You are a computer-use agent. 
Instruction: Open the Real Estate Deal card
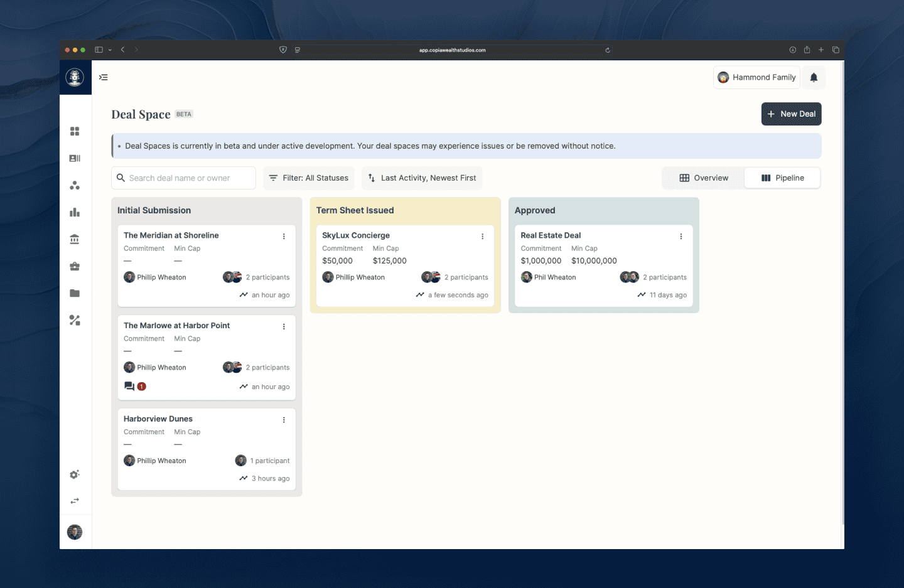[551, 235]
